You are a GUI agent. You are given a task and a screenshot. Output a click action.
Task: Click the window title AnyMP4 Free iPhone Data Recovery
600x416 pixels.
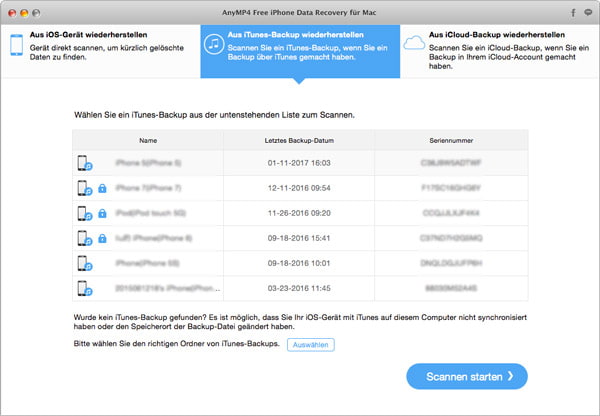299,13
